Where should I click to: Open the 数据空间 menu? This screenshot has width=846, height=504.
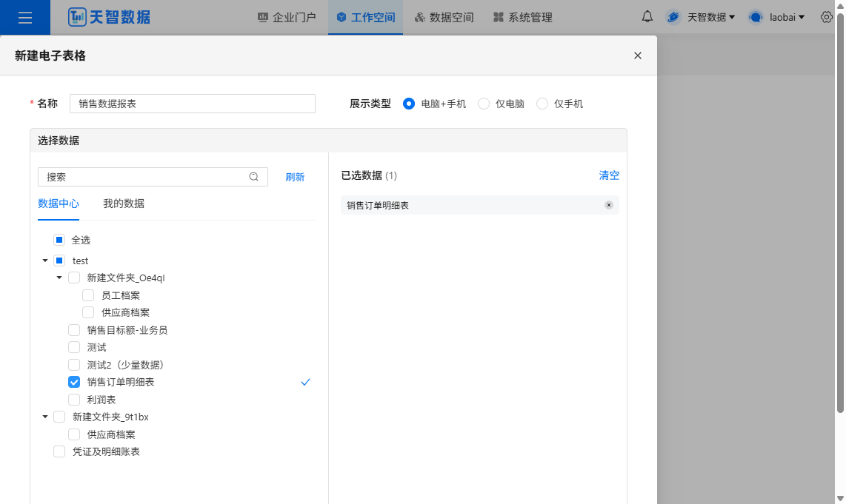(444, 17)
